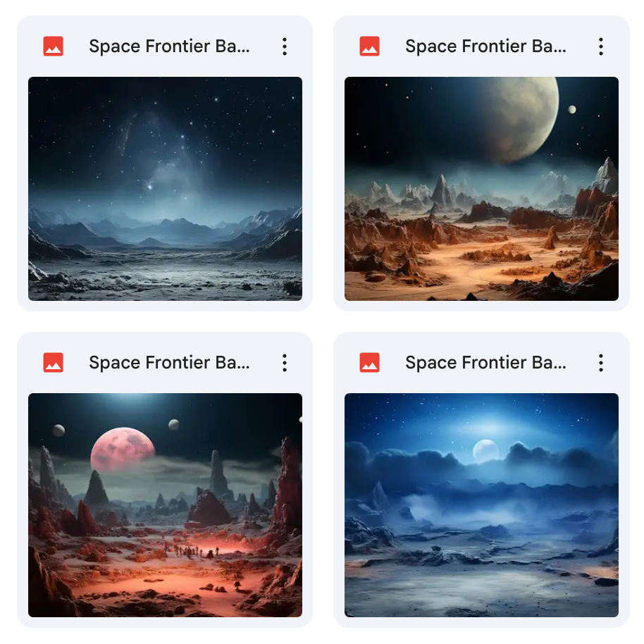644x644 pixels.
Task: Click the red image icon on the pink-moon card
Action: [x=54, y=362]
